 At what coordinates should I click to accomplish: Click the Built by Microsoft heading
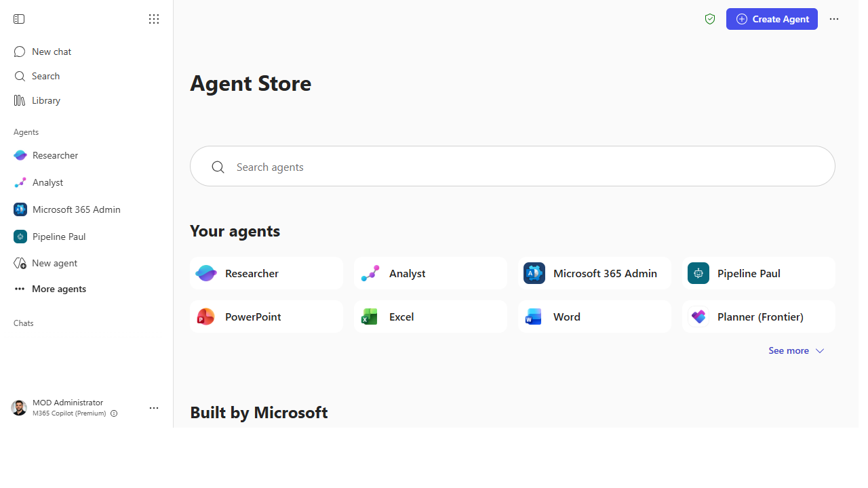pyautogui.click(x=259, y=412)
